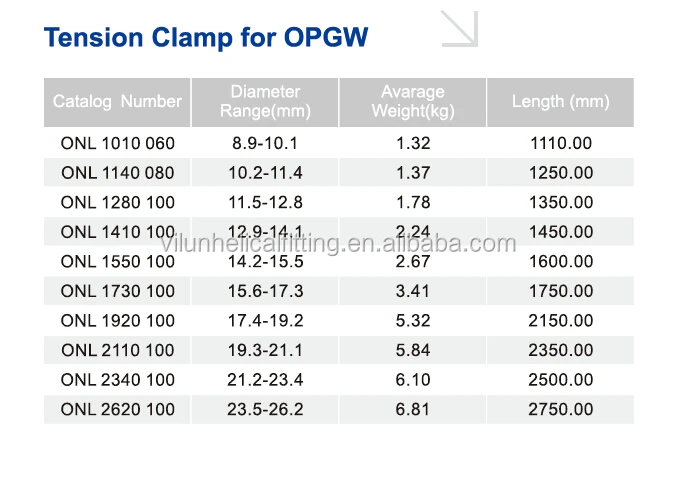
Task: Select catalog entry ONL 1140 080
Action: [x=117, y=173]
